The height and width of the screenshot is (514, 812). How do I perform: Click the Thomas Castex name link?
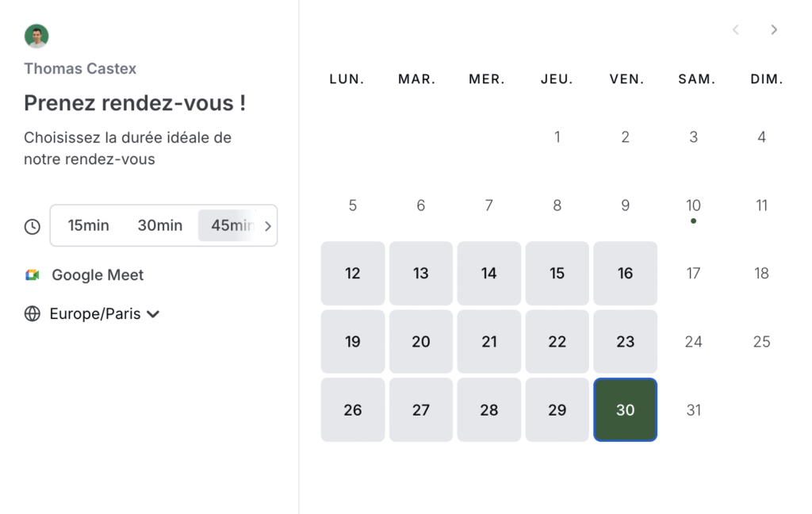click(x=80, y=68)
